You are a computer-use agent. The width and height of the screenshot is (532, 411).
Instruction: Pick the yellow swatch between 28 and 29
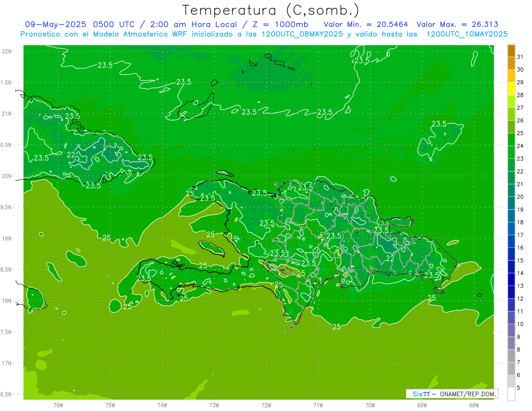click(511, 89)
